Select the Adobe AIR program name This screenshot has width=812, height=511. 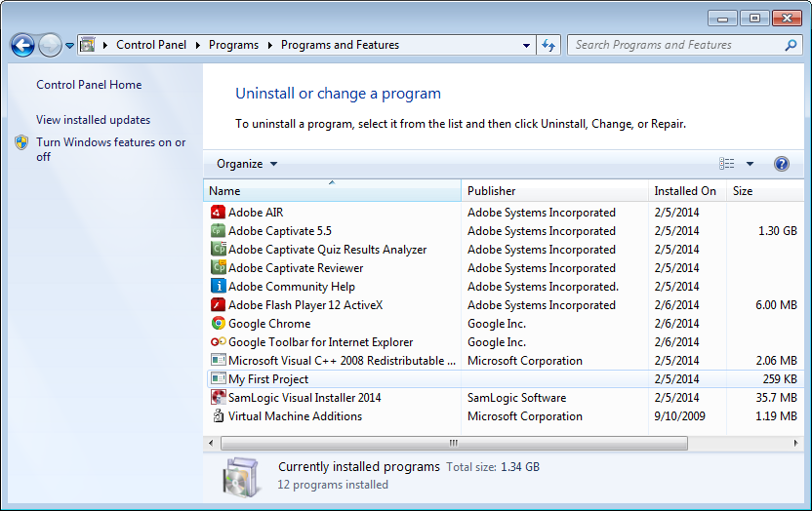point(256,213)
